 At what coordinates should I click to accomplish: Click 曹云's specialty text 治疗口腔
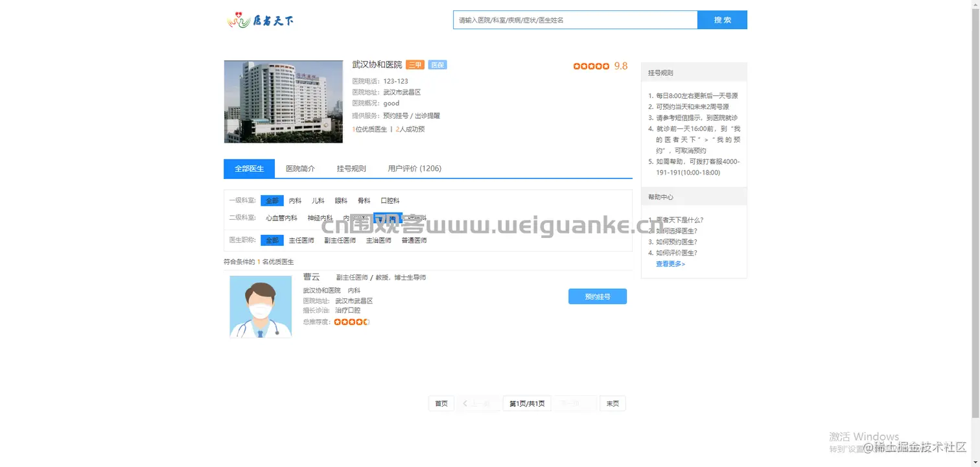tap(347, 311)
